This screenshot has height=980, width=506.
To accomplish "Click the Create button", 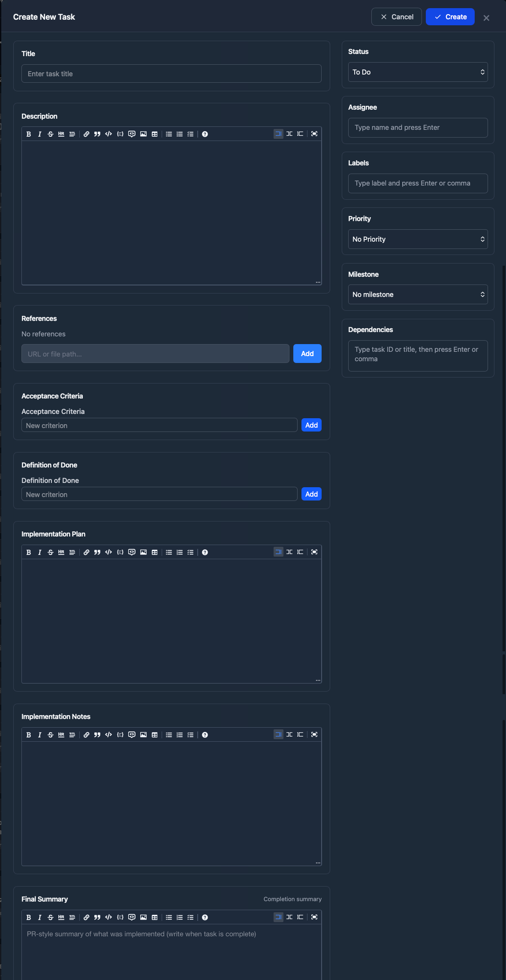I will click(450, 17).
